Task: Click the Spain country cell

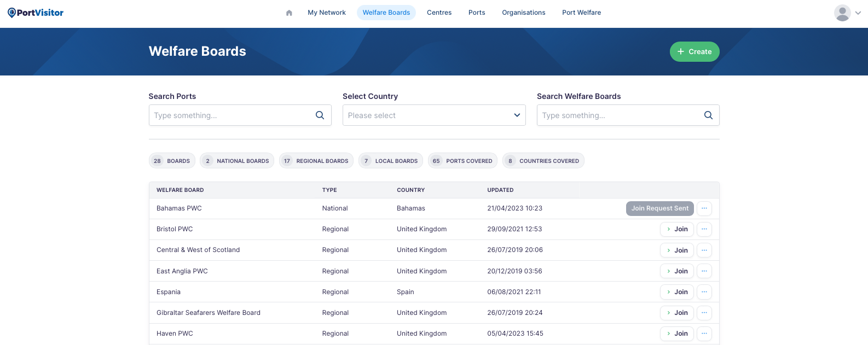Action: pyautogui.click(x=406, y=292)
